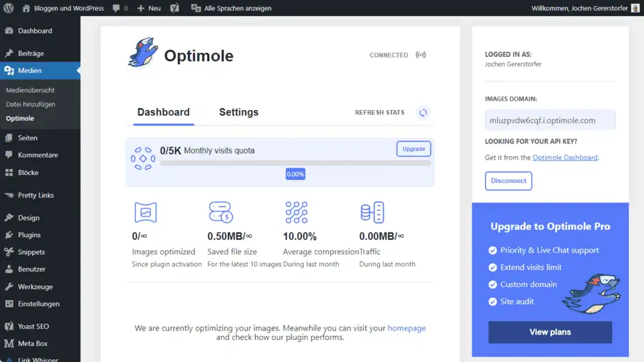
Task: Open the Optimole Dashboard link
Action: pyautogui.click(x=564, y=158)
